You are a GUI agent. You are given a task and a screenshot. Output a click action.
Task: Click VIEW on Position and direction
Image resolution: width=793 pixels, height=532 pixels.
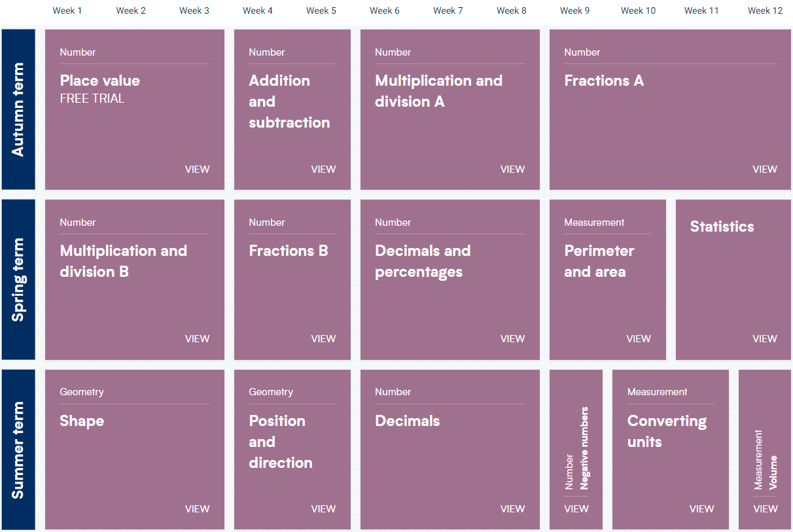click(323, 508)
